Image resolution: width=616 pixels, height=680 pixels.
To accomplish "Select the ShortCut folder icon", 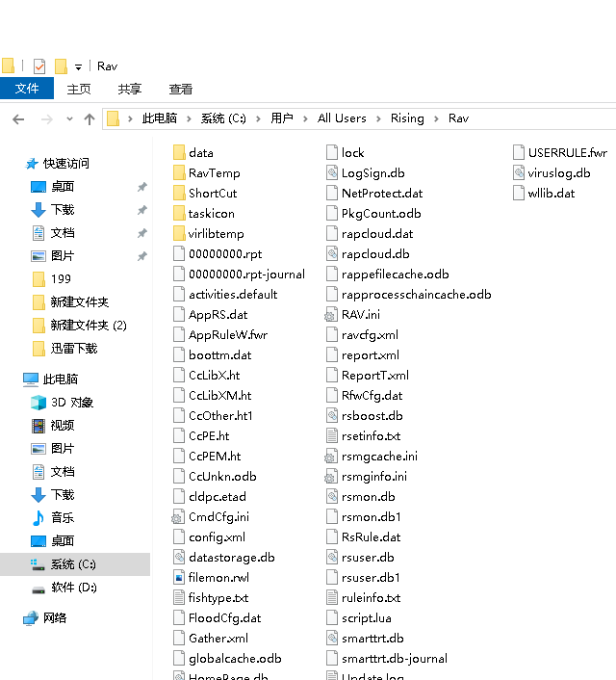I will coord(179,193).
